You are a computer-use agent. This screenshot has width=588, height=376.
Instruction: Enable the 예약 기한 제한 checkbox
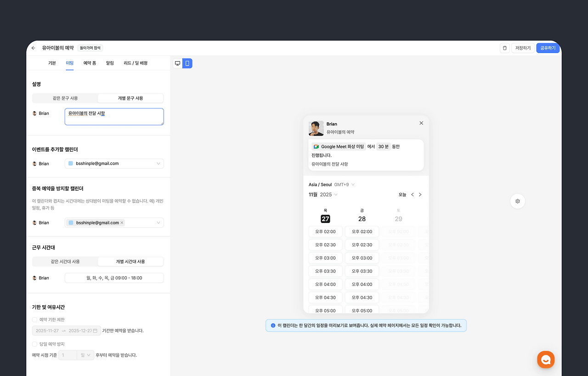[34, 319]
